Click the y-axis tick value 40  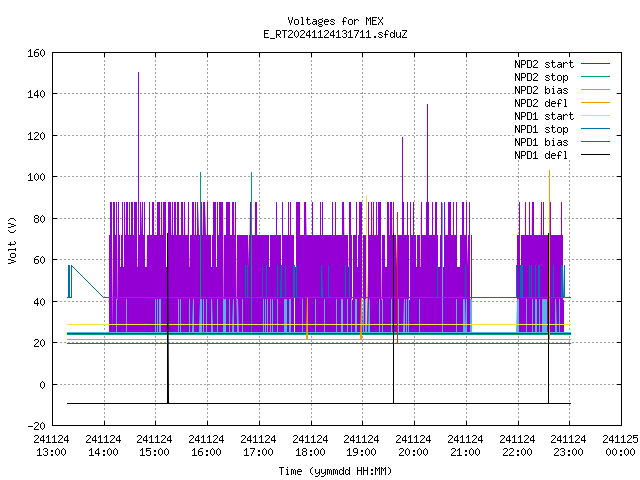39,302
